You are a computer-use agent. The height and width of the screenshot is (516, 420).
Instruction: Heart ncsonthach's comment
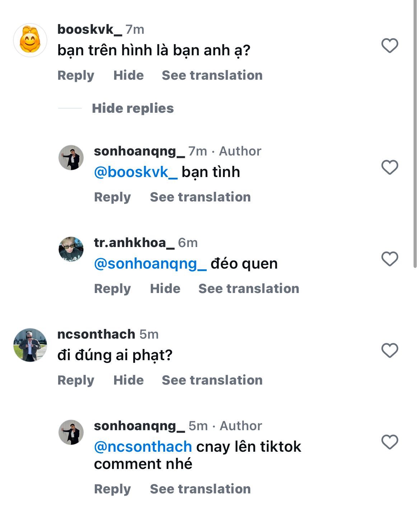(x=389, y=350)
